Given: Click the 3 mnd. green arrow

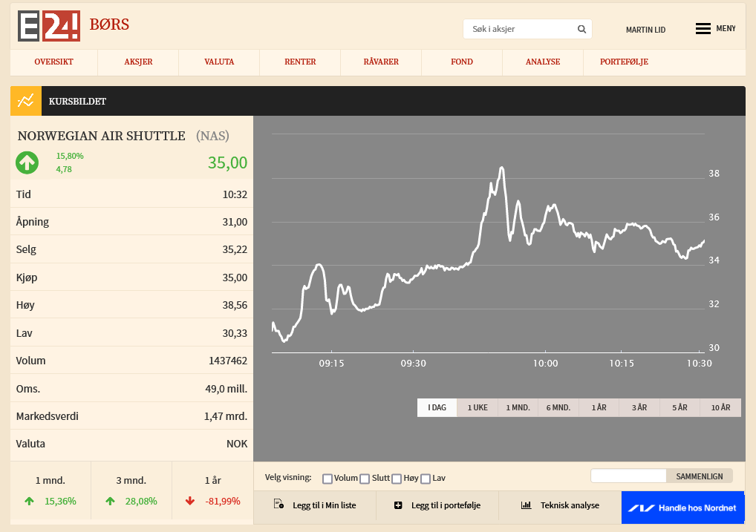Looking at the screenshot, I should [111, 501].
